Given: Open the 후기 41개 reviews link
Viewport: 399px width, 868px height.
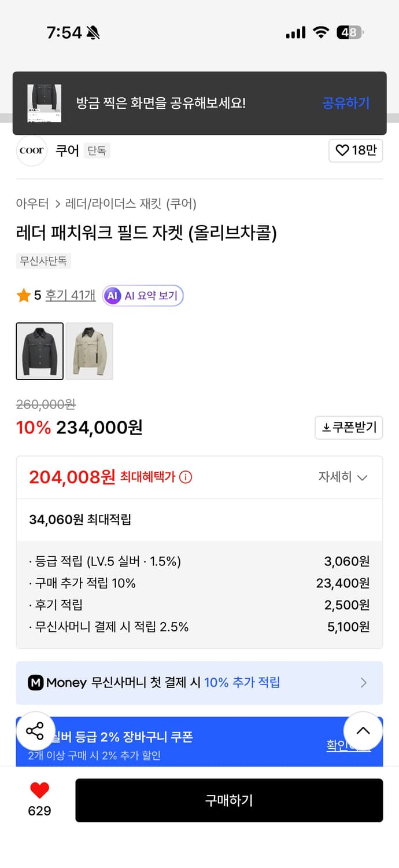Looking at the screenshot, I should tap(70, 295).
